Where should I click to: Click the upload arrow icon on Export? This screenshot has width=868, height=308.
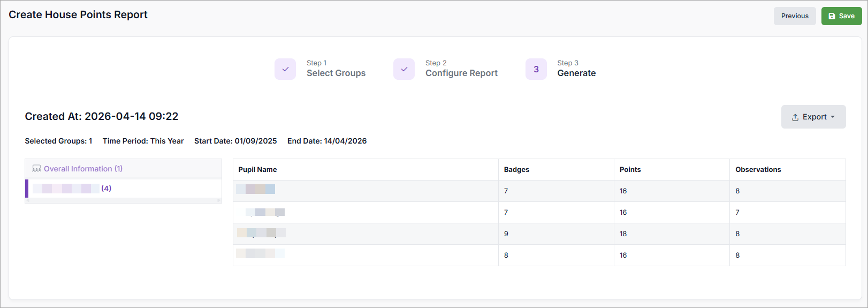(795, 117)
